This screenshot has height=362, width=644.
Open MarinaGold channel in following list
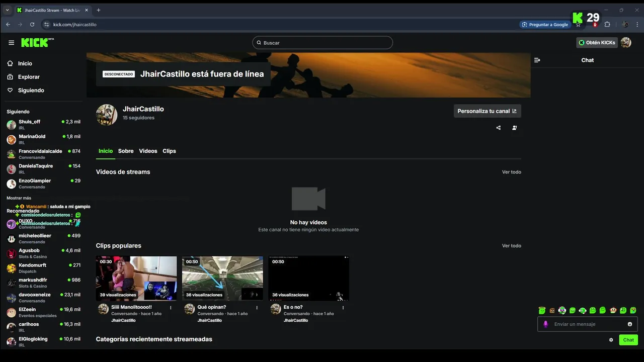point(43,139)
